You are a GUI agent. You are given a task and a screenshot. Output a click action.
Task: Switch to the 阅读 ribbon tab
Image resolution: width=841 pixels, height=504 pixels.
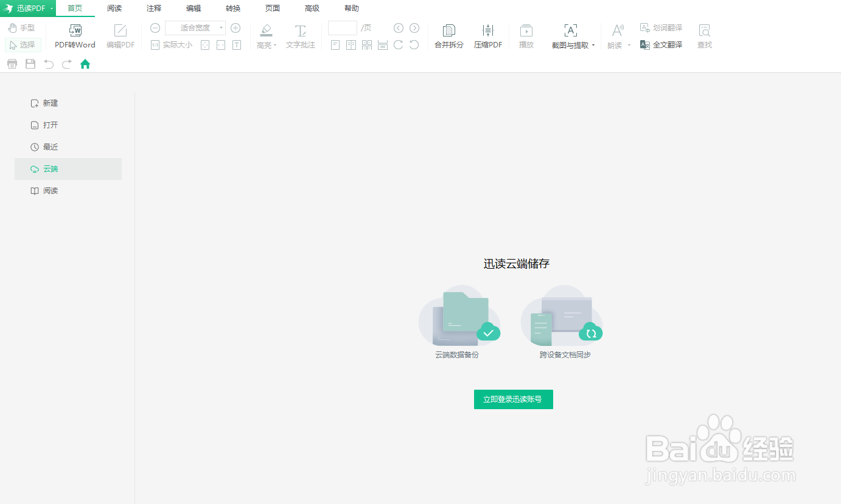(x=114, y=9)
